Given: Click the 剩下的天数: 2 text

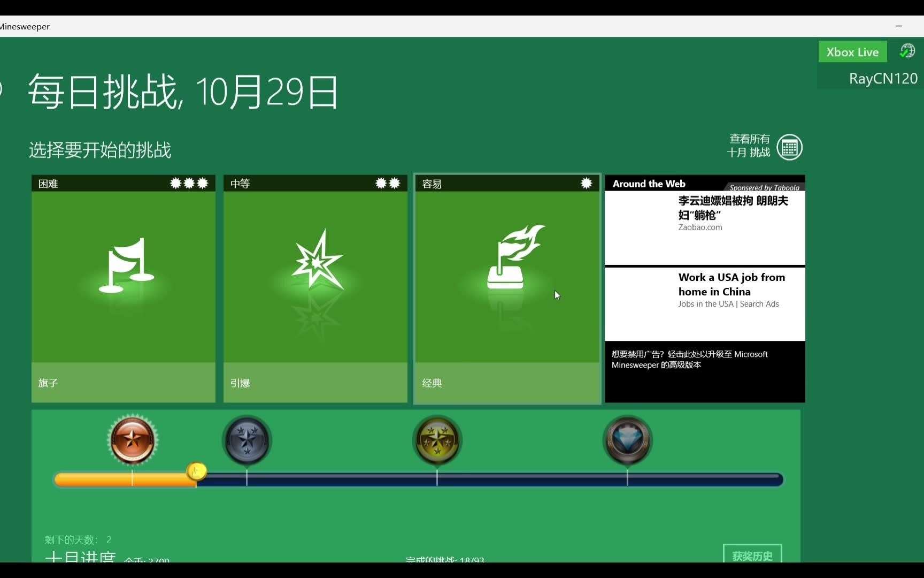Looking at the screenshot, I should tap(78, 539).
